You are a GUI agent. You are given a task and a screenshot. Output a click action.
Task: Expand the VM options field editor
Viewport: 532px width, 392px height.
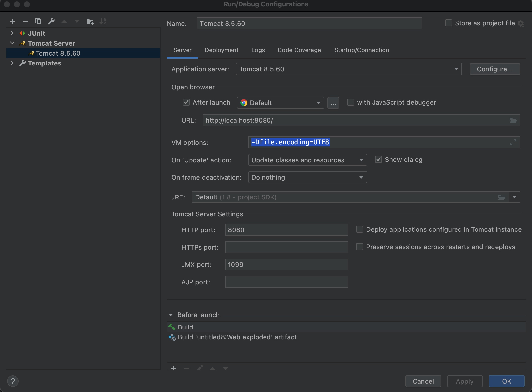pyautogui.click(x=513, y=142)
